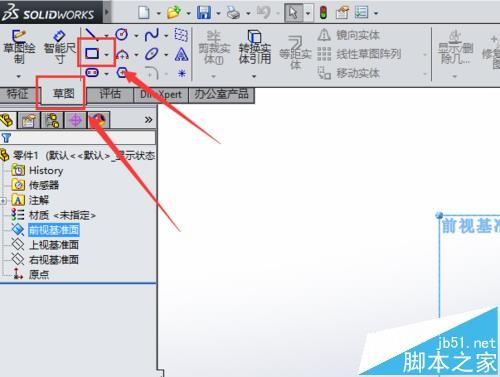Select the Ellipse sketch tool

(x=151, y=54)
